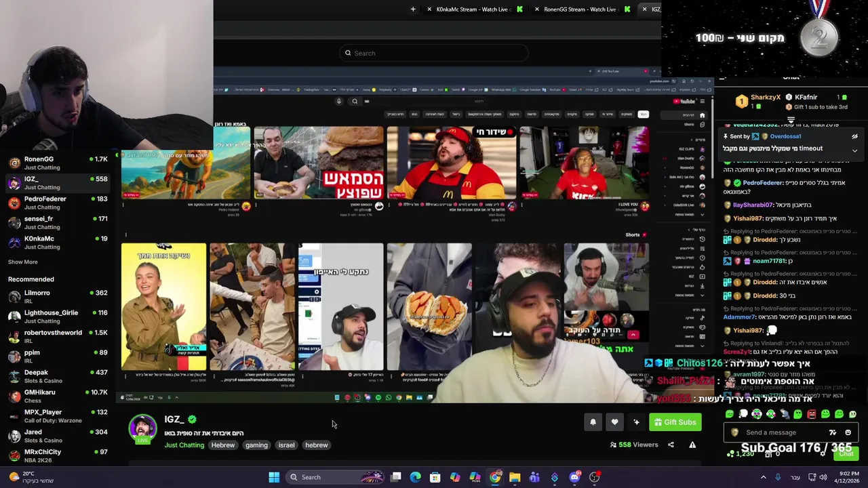The image size is (868, 488).
Task: Open Microsoft Store from the taskbar
Action: coord(435,477)
